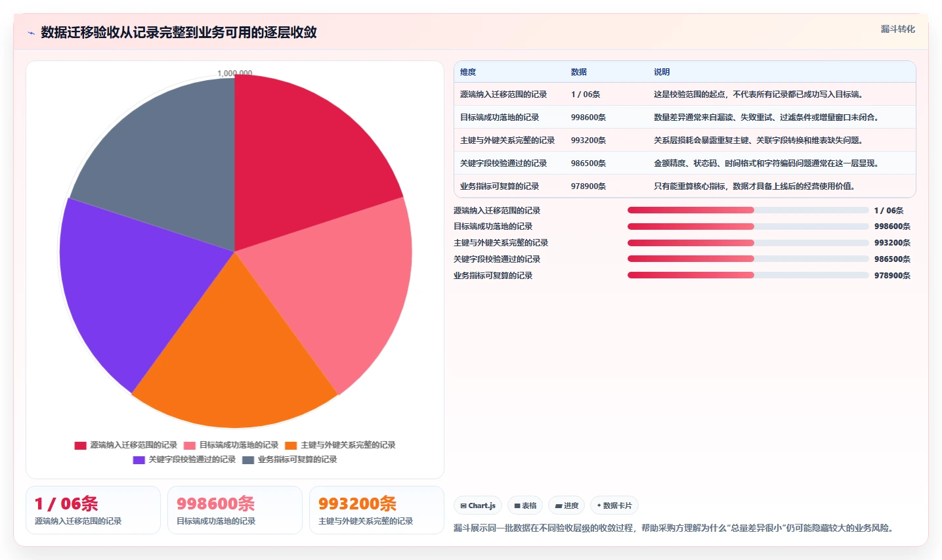
Task: Click the 漏斗转化 label at top right
Action: [897, 29]
